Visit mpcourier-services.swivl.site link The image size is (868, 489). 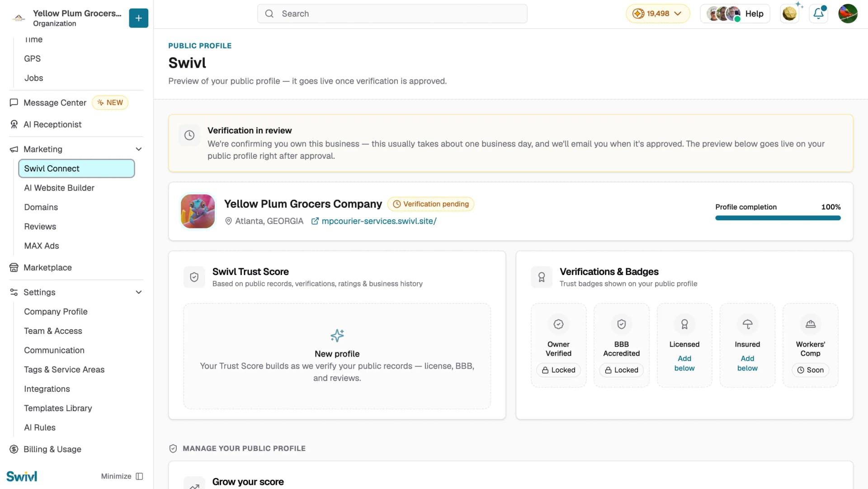[x=374, y=221]
